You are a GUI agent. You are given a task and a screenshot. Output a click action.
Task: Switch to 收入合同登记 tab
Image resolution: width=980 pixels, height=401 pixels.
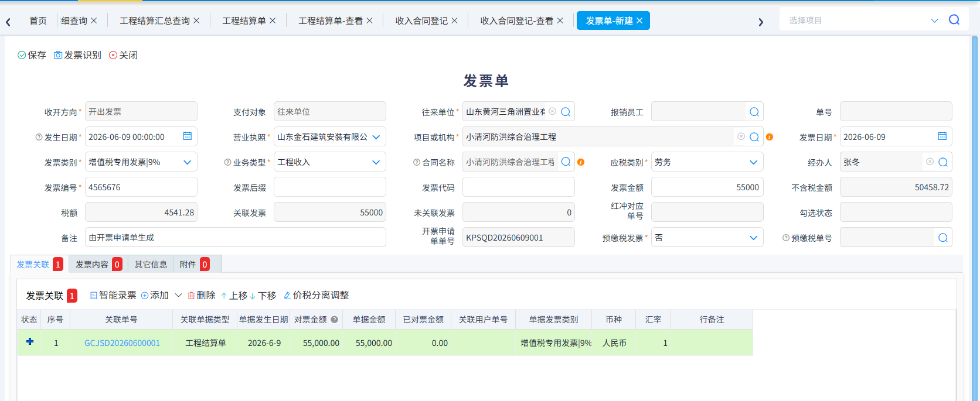point(421,20)
